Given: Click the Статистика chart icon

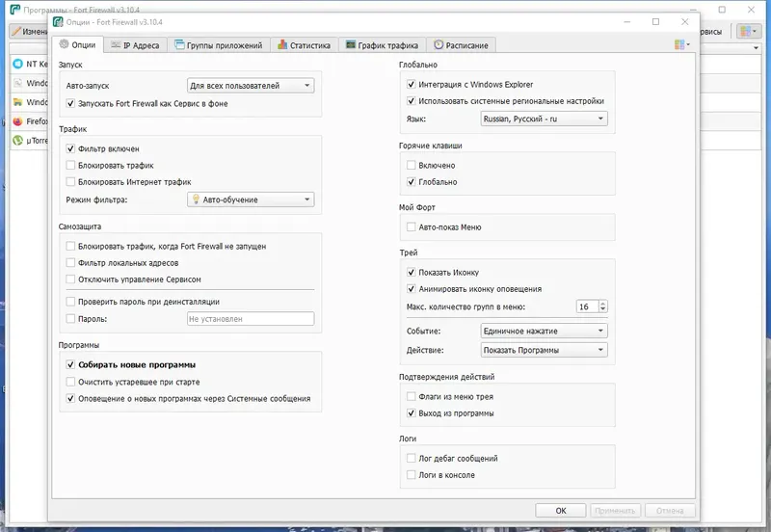Looking at the screenshot, I should [x=282, y=44].
